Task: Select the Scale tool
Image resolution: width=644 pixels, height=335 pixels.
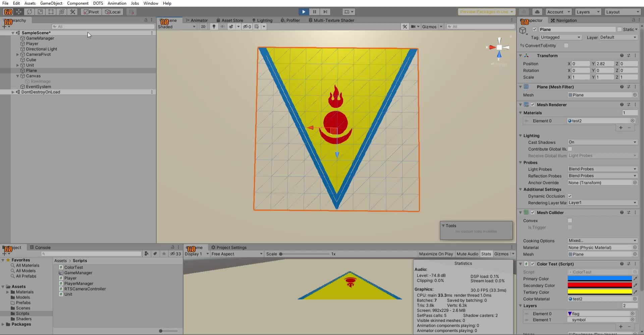Action: [x=40, y=12]
